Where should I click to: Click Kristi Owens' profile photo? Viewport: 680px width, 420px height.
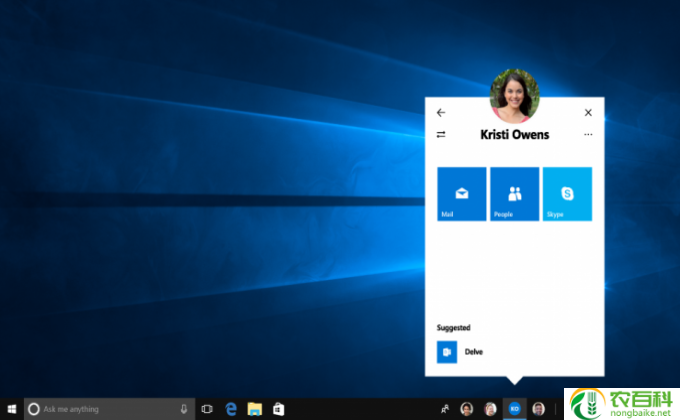pyautogui.click(x=515, y=95)
